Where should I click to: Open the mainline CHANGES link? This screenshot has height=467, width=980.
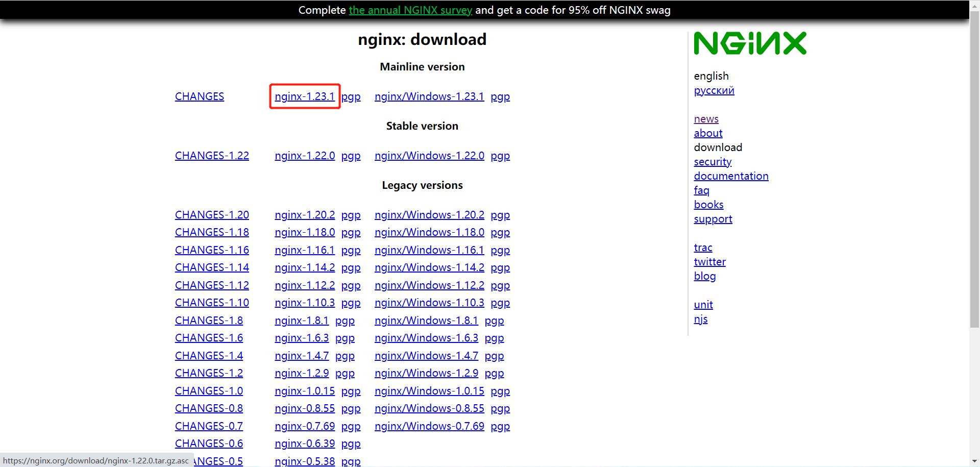pyautogui.click(x=200, y=96)
